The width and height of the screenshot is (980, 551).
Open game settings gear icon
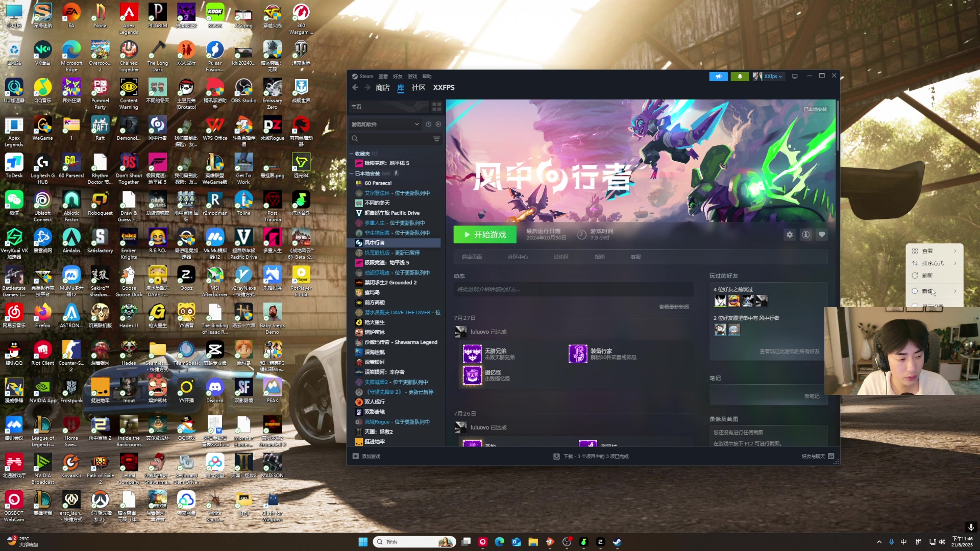click(x=790, y=235)
